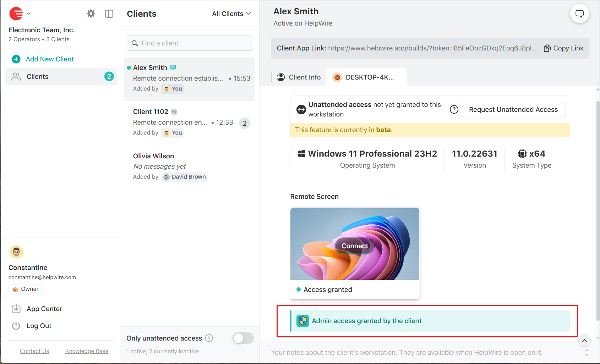The image size is (600, 364).
Task: Click the monitor icon beside Alex Smith
Action: pos(173,67)
